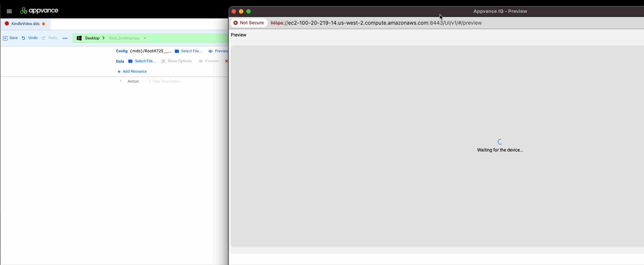Click the Undo arrow icon

point(23,38)
